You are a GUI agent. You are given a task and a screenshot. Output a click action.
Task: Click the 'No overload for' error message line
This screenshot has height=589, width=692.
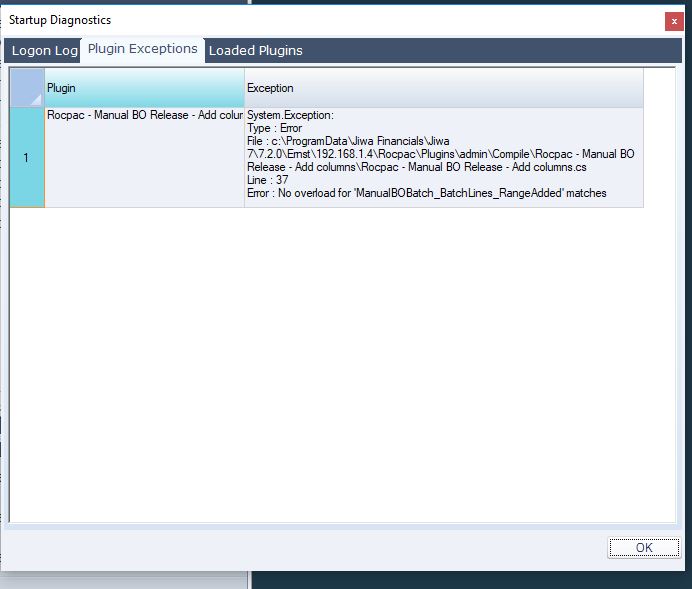[426, 193]
